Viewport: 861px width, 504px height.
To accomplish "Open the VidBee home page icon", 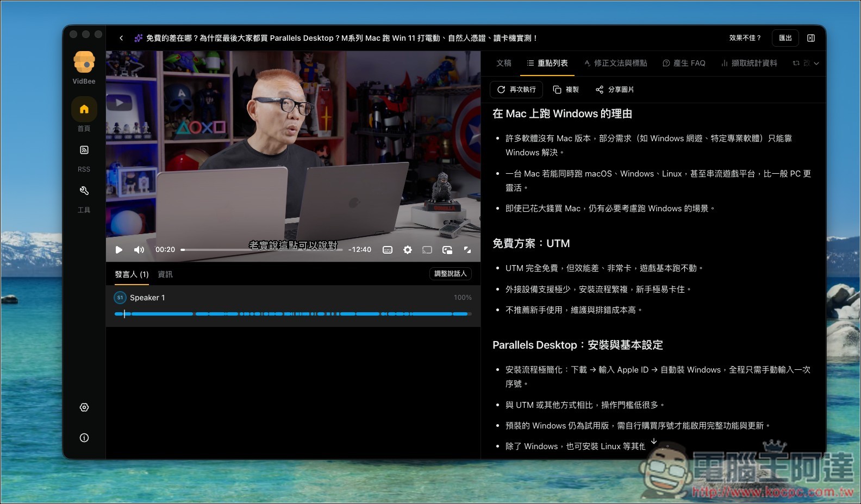I will [x=84, y=109].
